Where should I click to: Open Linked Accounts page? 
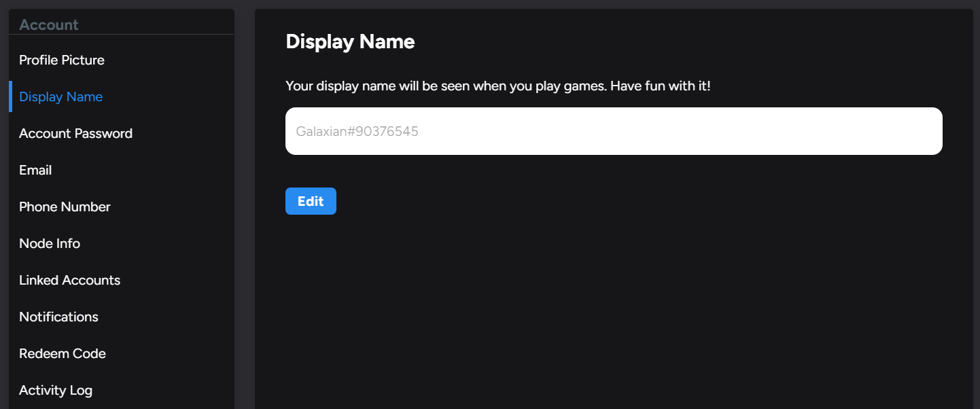69,280
